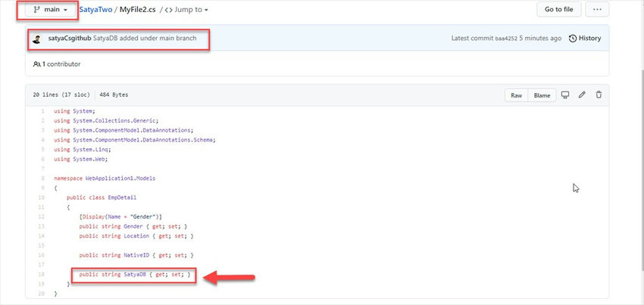Click code line 'using System.Linq;'

[82, 149]
